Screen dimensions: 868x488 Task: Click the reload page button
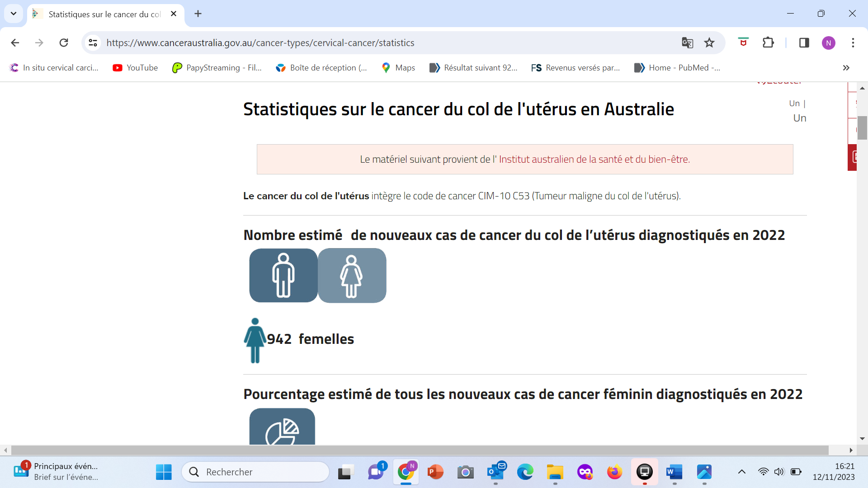coord(64,43)
